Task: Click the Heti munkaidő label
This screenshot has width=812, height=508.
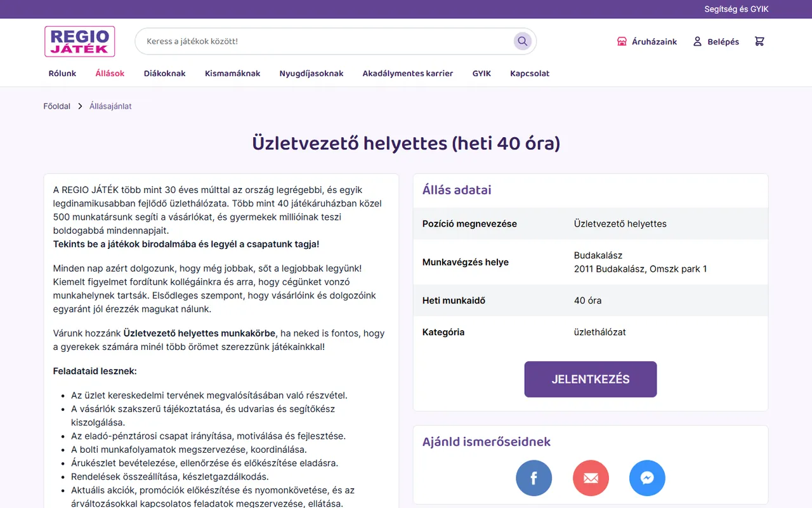Action: click(454, 300)
